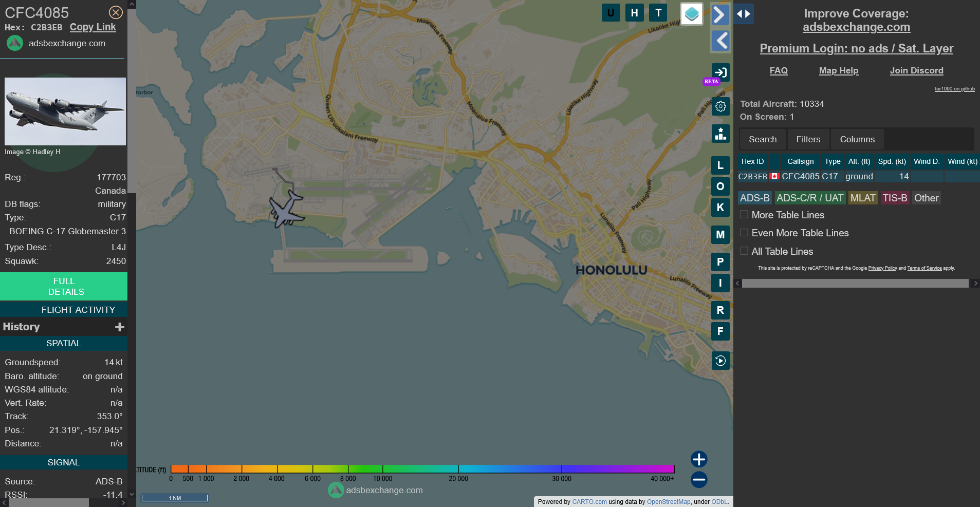The width and height of the screenshot is (980, 507).
Task: Sort table by Alt. (ft) column
Action: point(859,161)
